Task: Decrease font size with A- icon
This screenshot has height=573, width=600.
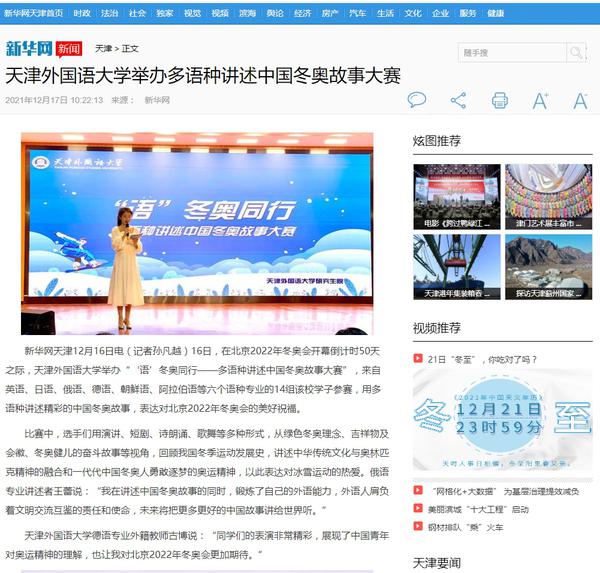Action: tap(580, 100)
